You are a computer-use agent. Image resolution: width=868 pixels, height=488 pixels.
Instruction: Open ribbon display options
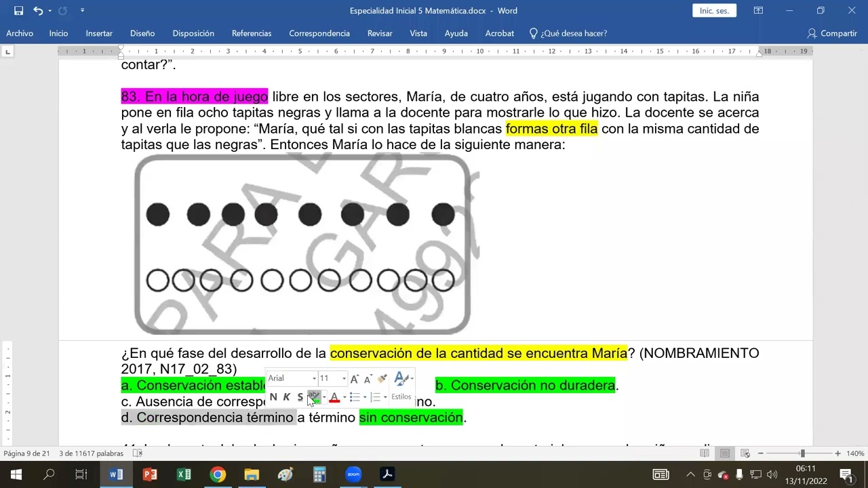pyautogui.click(x=758, y=11)
